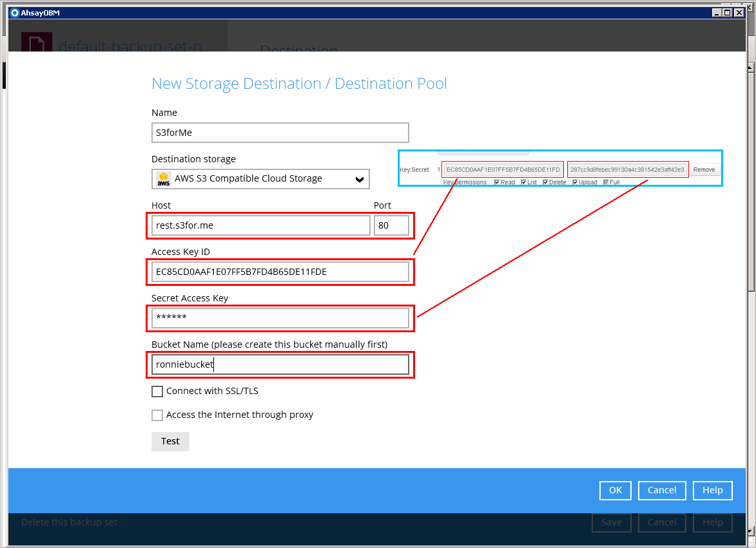Click Help in the blue bar
Screen dimensions: 756x548
pos(713,490)
